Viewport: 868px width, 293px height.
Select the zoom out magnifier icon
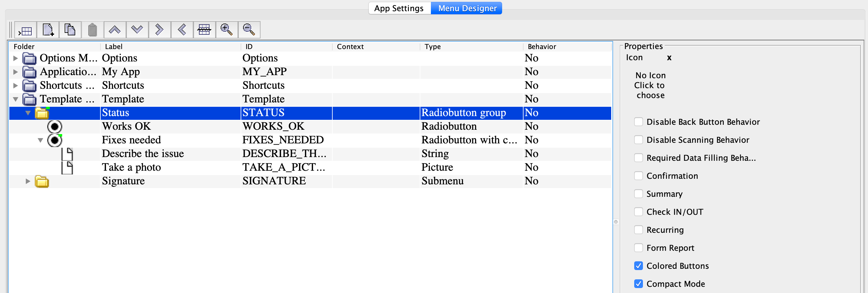click(x=249, y=29)
